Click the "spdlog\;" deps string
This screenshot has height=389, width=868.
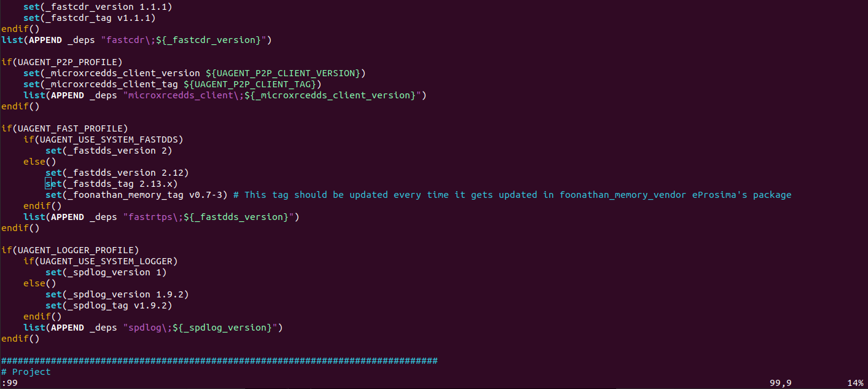click(147, 328)
